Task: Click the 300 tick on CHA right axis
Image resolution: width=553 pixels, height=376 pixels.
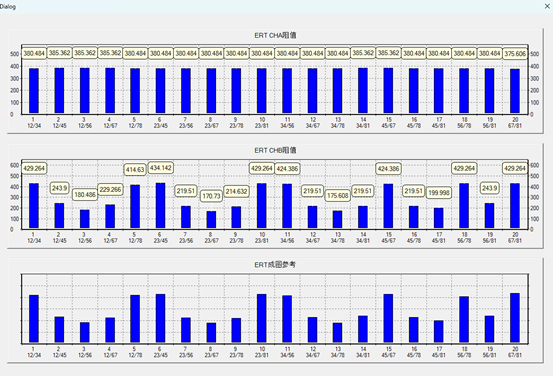Action: 535,78
